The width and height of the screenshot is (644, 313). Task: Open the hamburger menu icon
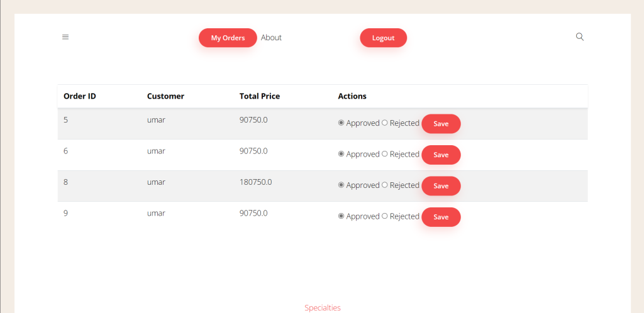[x=65, y=37]
